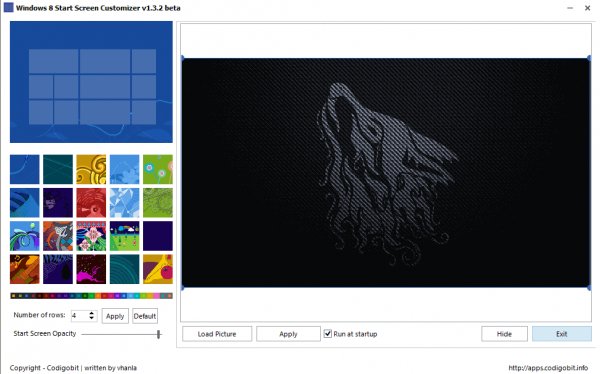
Task: Select the light blue geometric polygons thumbnail
Action: (x=124, y=203)
